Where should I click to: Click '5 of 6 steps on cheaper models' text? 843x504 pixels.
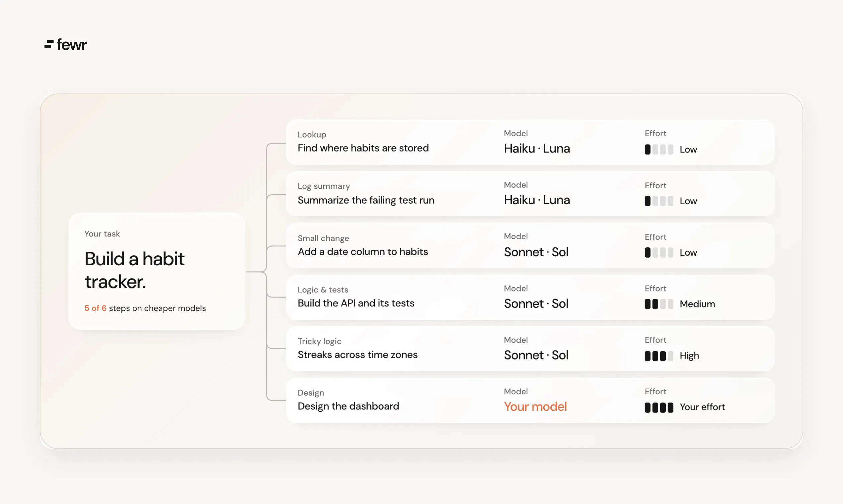[x=145, y=308]
